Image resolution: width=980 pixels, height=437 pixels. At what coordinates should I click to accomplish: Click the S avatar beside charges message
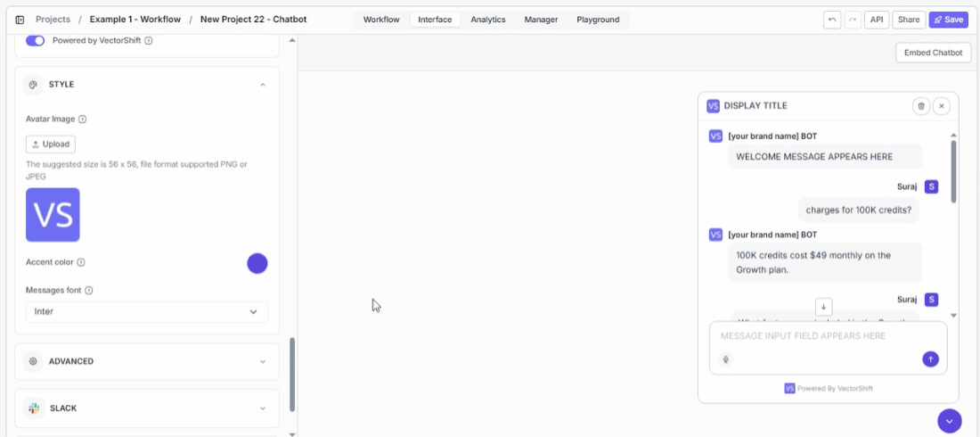click(x=931, y=186)
